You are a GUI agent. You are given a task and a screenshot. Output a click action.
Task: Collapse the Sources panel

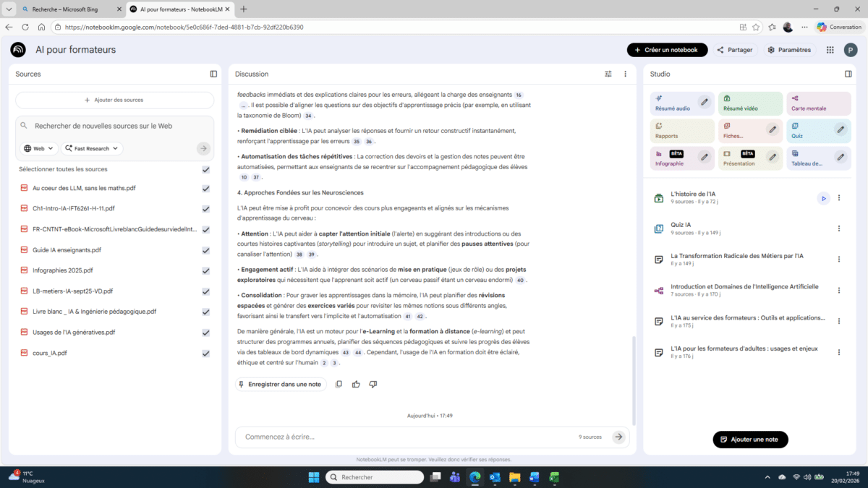tap(213, 74)
